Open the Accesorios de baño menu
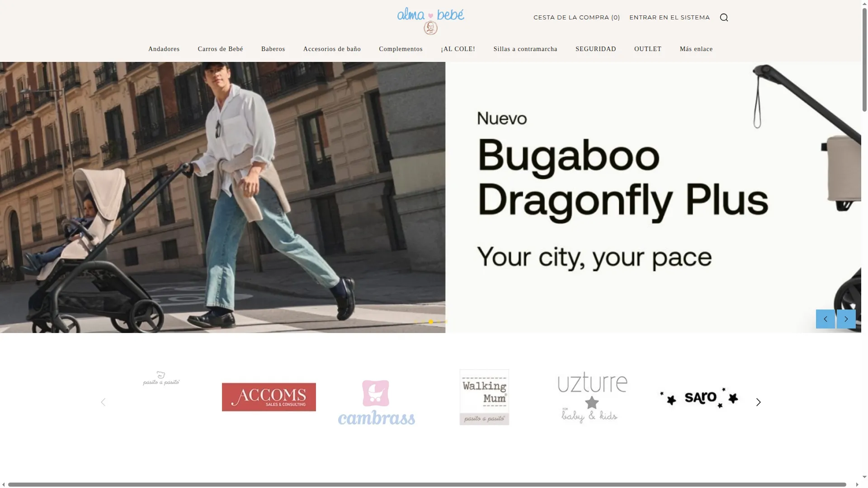The image size is (868, 488). tap(332, 49)
